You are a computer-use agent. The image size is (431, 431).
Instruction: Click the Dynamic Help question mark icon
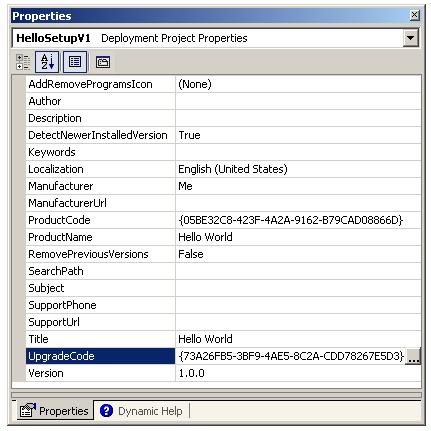106,411
